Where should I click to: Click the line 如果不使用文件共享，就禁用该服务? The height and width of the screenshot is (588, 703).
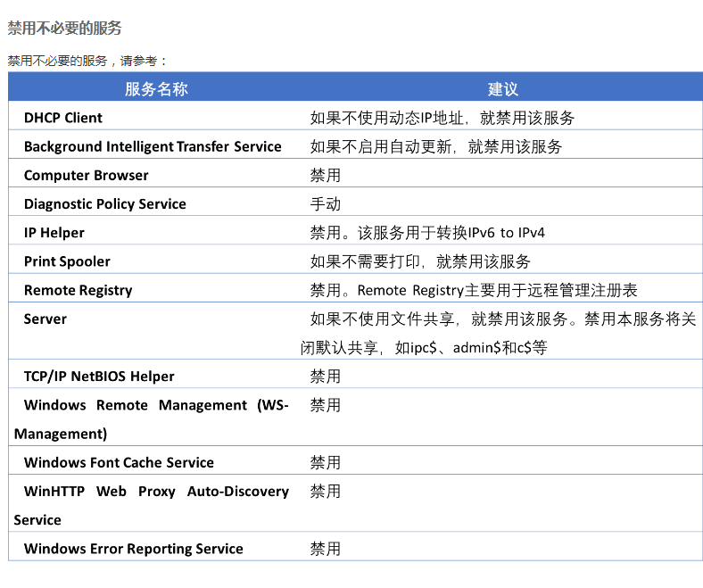(503, 319)
